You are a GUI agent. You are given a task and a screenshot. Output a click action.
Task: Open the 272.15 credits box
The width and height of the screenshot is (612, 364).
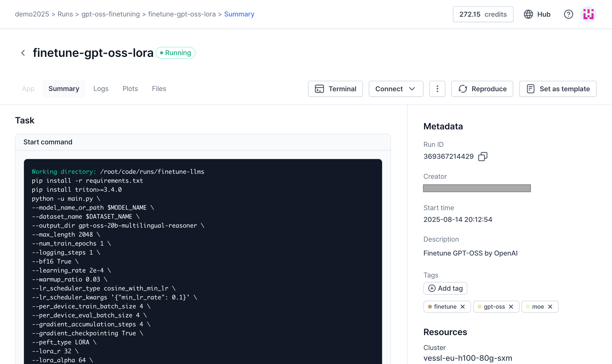(x=483, y=14)
